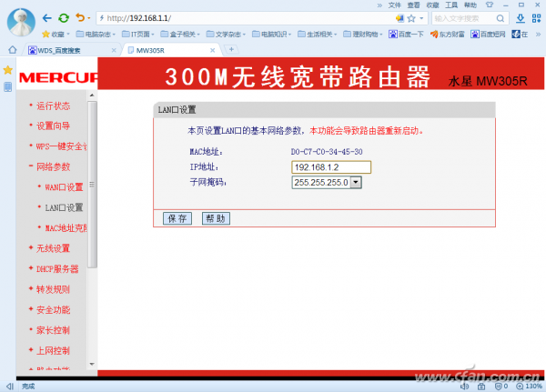
Task: Open 家长控制 in the router menu
Action: click(54, 330)
